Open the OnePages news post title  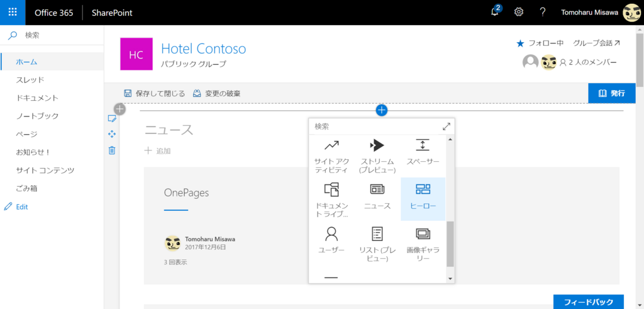point(186,193)
